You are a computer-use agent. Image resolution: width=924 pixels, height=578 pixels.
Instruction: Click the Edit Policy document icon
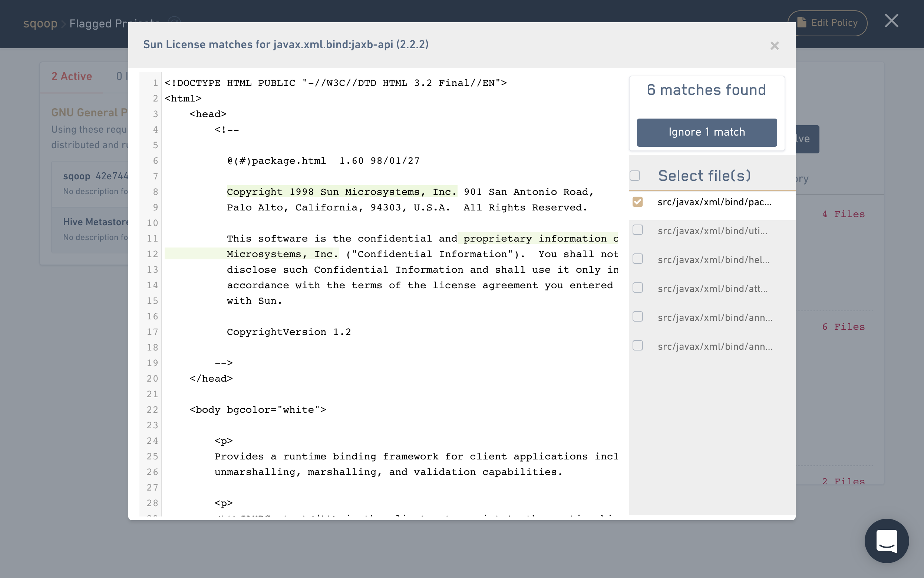click(802, 23)
